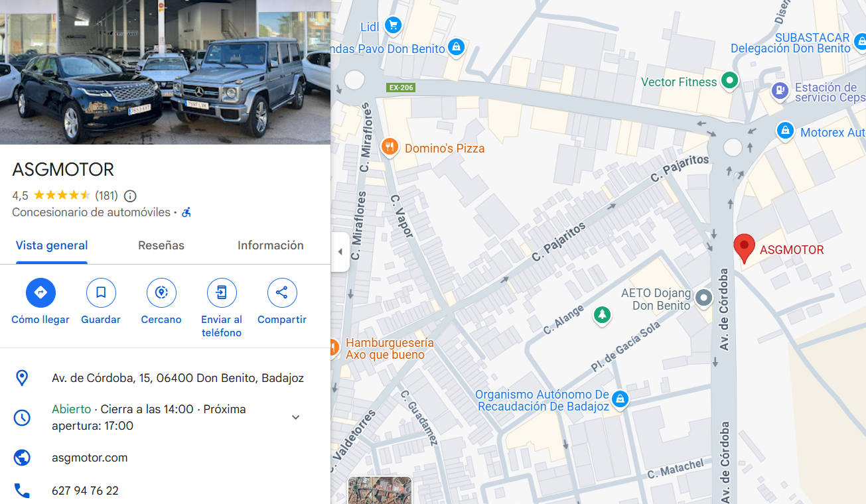Click SUBASTACAR Delegación Don Benito label
The height and width of the screenshot is (504, 866).
click(790, 43)
